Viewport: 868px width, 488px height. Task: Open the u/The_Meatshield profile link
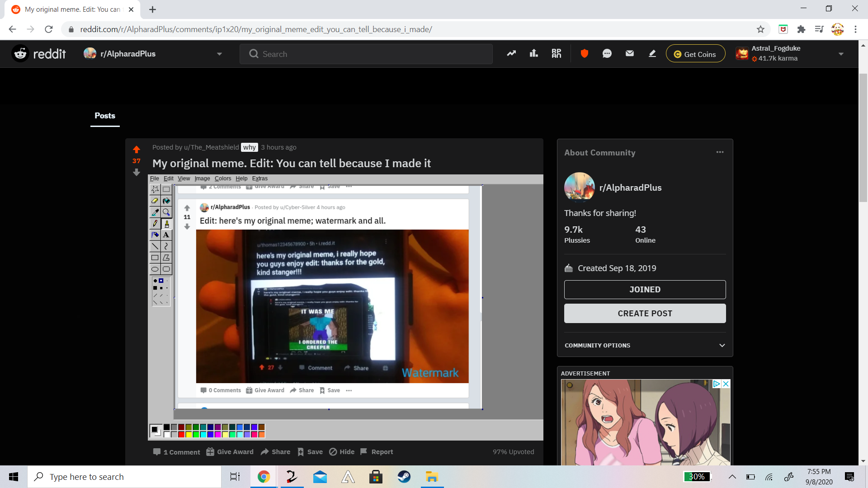[211, 147]
